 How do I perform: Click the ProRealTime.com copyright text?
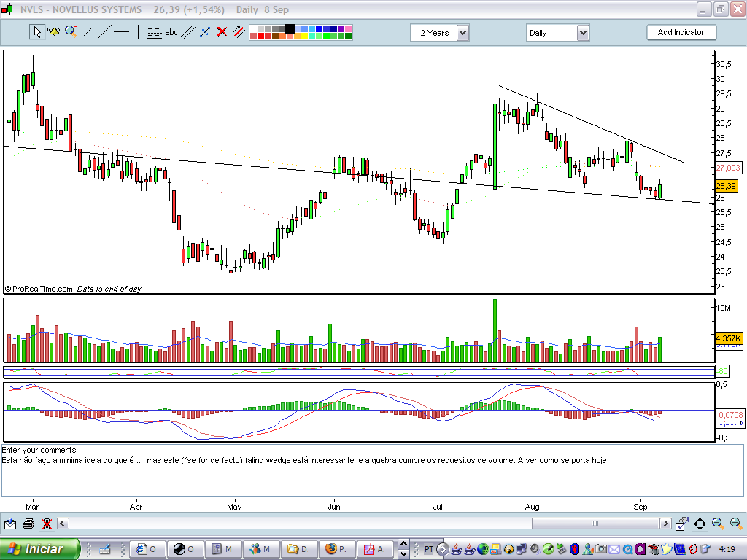click(39, 289)
